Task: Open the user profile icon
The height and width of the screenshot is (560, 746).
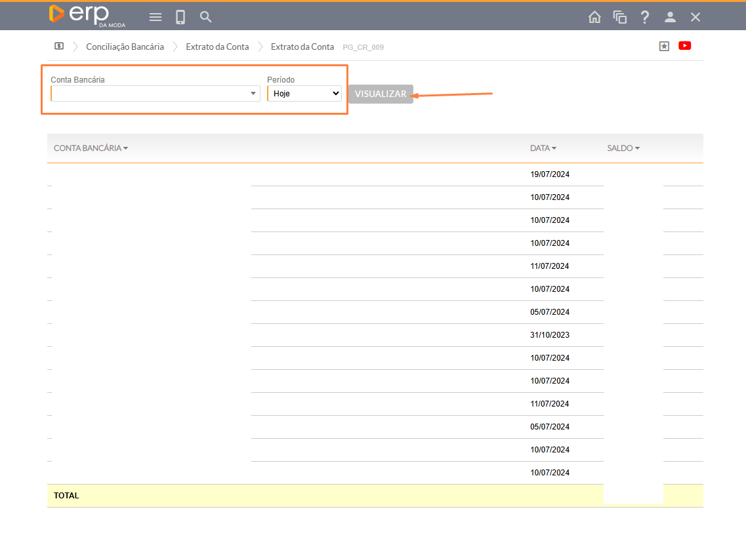Action: tap(670, 17)
